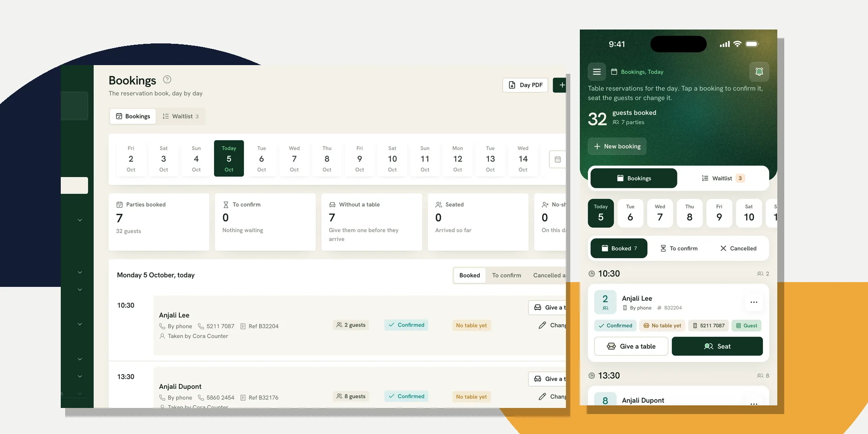Open mobile Waitlist tab
Screen dimensions: 868x434
coord(723,178)
